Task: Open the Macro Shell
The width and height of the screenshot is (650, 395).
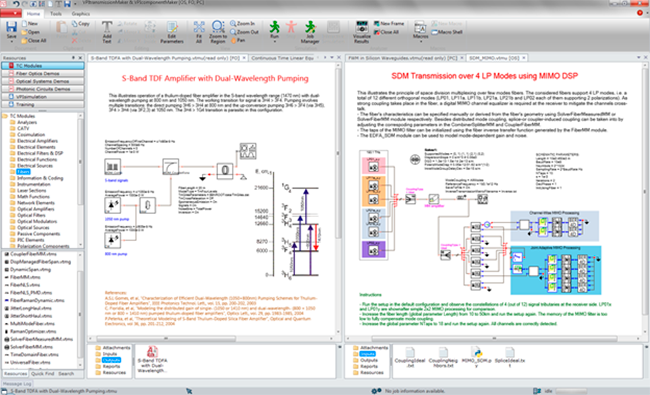Action: pyautogui.click(x=447, y=32)
